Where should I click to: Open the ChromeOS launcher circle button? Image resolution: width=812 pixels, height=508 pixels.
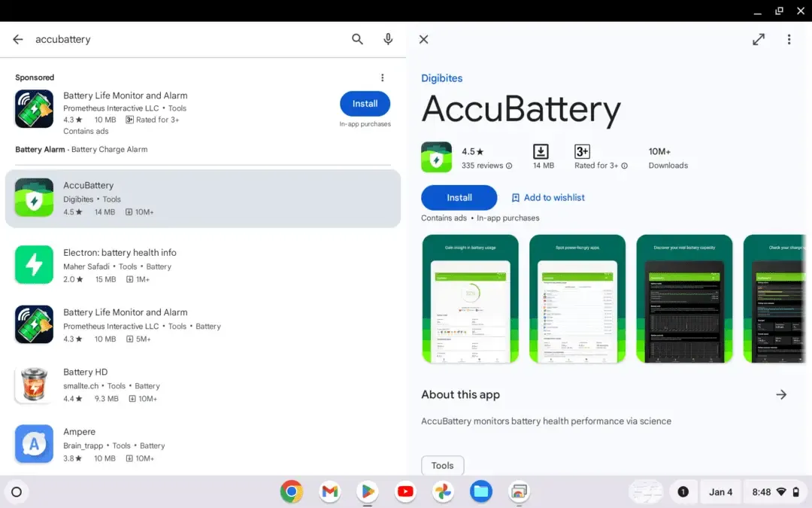click(x=17, y=492)
